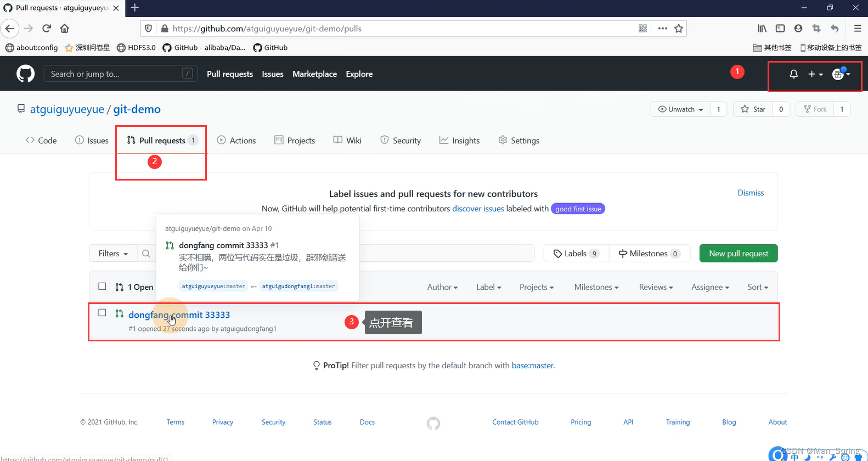Image resolution: width=868 pixels, height=461 pixels.
Task: Open the page actions ellipsis menu
Action: (x=663, y=29)
